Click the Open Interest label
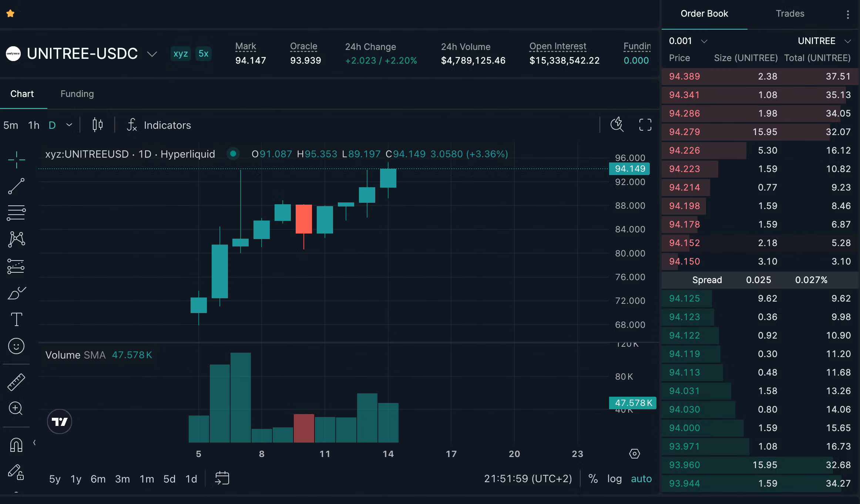This screenshot has width=860, height=504. pos(558,46)
